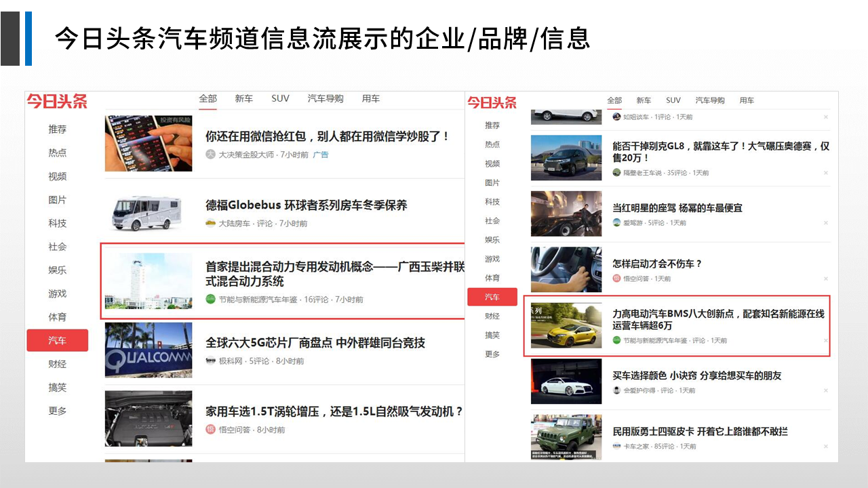The width and height of the screenshot is (868, 488).
Task: Click the green military pickup thumbnail
Action: coord(566,437)
